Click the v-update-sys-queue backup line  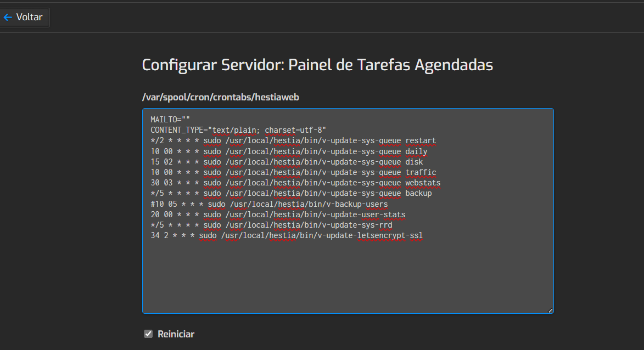click(x=291, y=193)
